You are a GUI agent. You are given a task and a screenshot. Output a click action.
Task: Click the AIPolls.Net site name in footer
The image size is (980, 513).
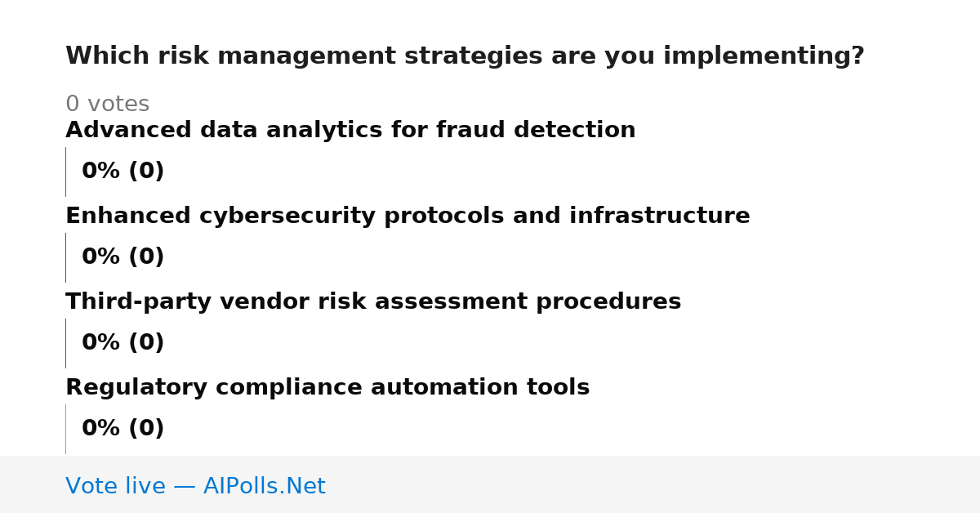click(x=264, y=487)
